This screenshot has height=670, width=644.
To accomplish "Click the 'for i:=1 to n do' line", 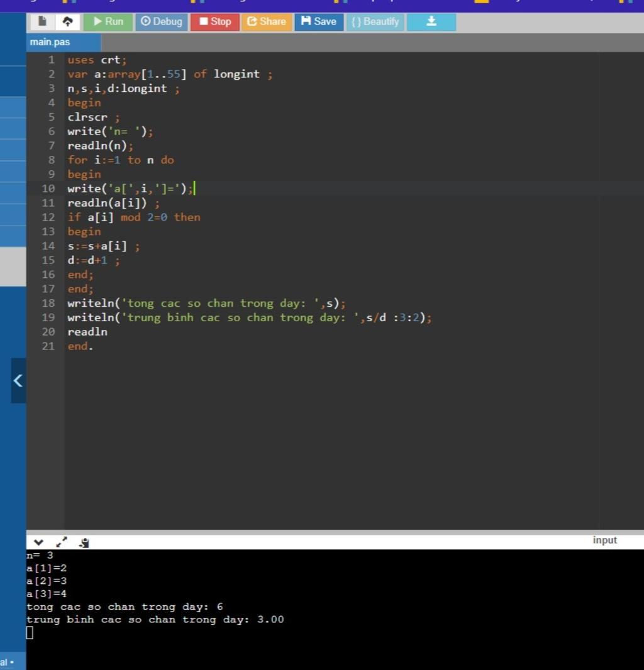I will pos(121,160).
